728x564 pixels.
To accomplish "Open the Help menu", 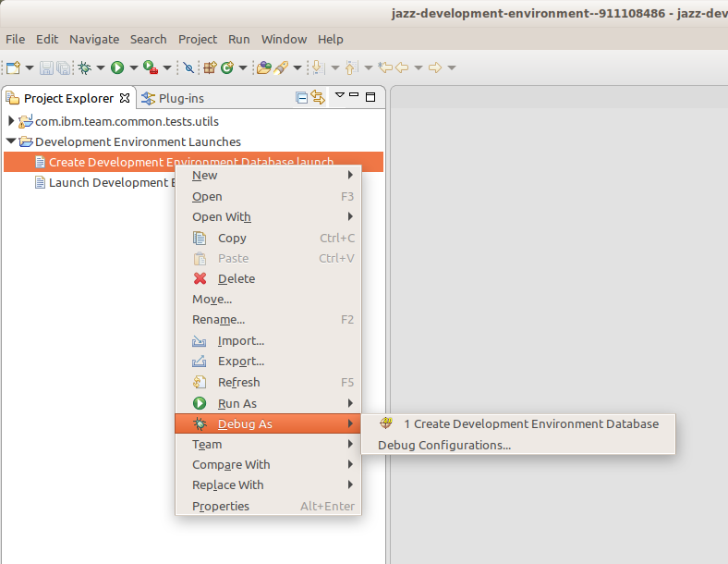I will pyautogui.click(x=330, y=40).
